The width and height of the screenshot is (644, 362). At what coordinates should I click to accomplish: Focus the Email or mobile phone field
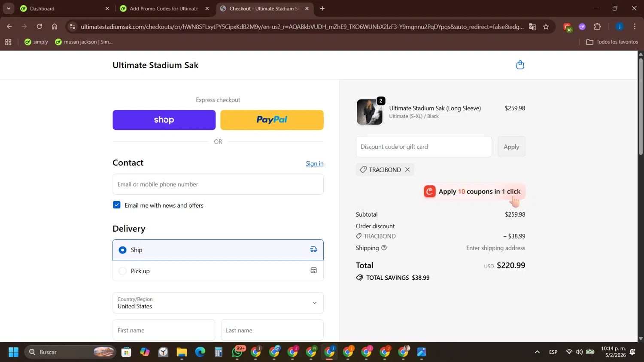click(218, 184)
